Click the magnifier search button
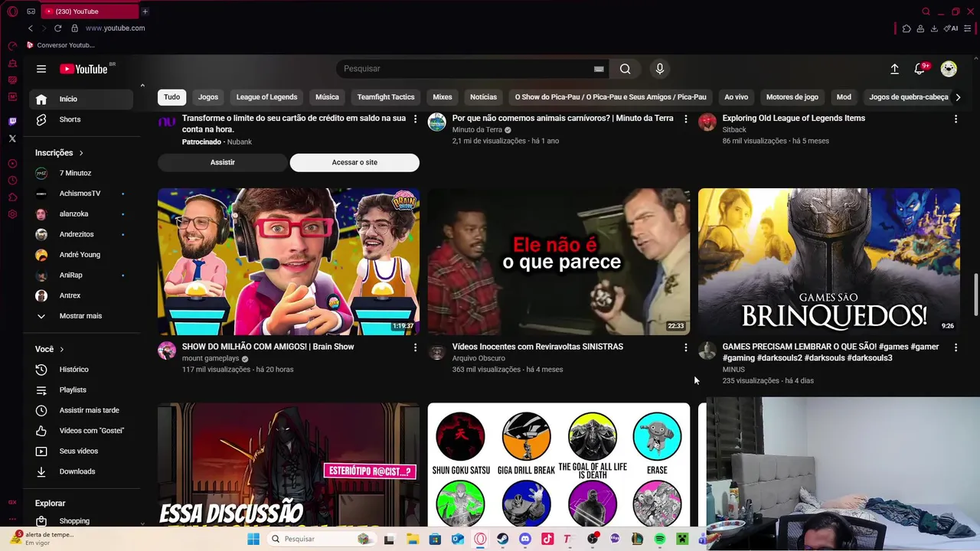The image size is (980, 551). click(x=626, y=69)
